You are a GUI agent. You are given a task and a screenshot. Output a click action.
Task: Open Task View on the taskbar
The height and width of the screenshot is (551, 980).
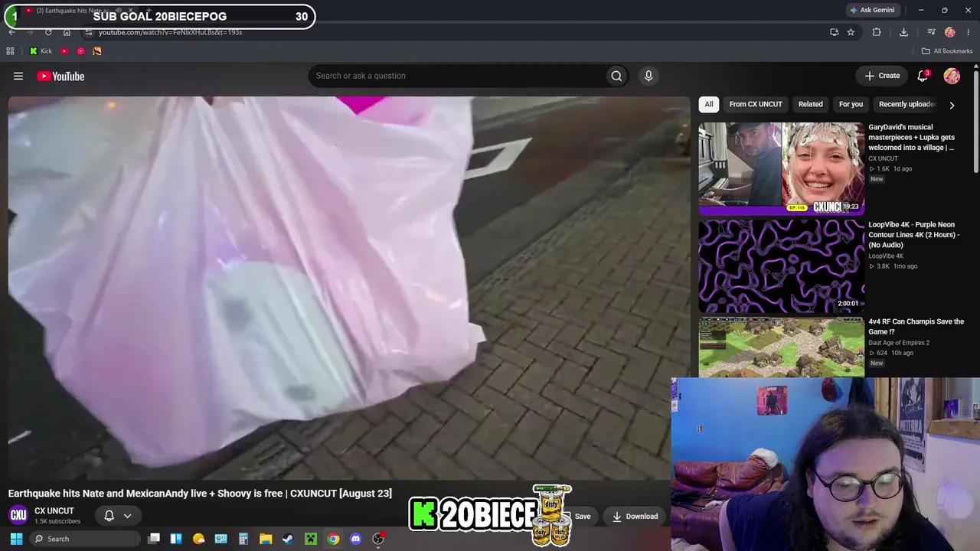click(x=154, y=539)
